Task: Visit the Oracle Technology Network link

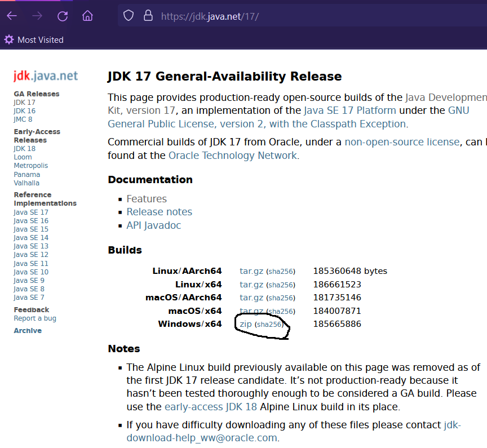Action: [233, 155]
